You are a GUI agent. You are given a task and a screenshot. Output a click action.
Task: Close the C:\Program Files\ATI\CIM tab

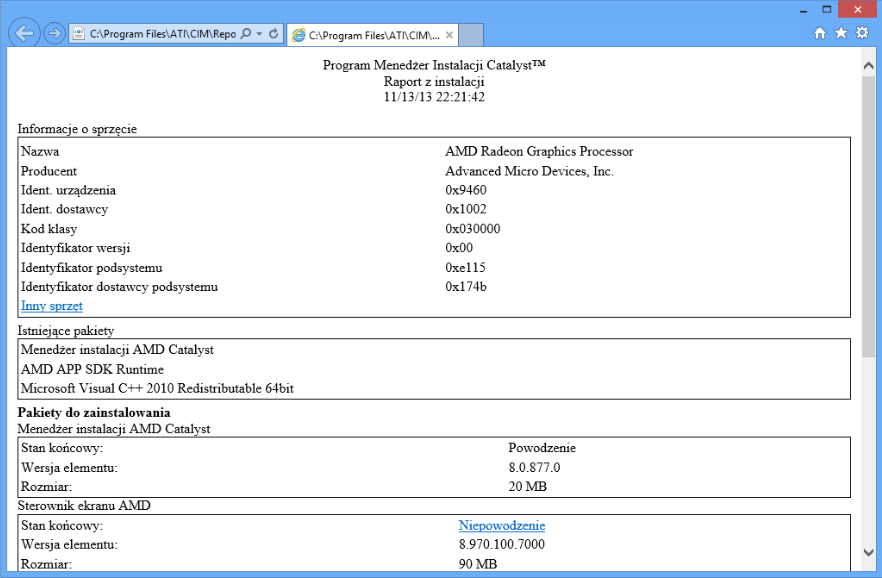(x=449, y=35)
